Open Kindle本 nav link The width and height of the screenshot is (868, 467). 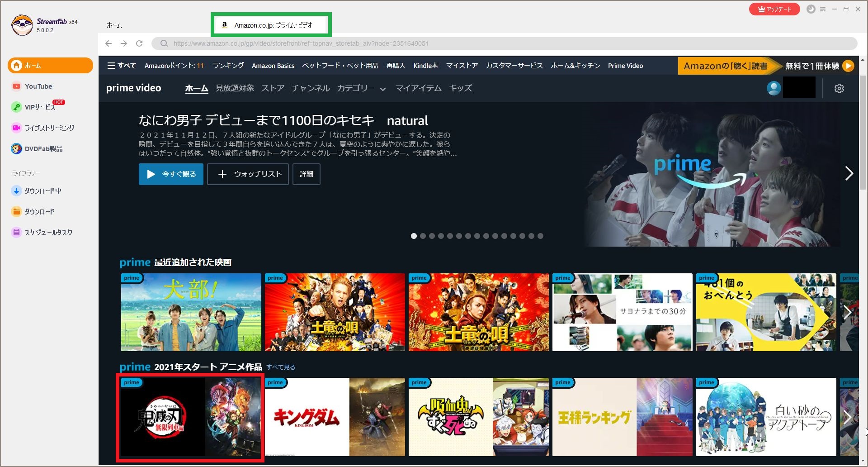(x=426, y=66)
